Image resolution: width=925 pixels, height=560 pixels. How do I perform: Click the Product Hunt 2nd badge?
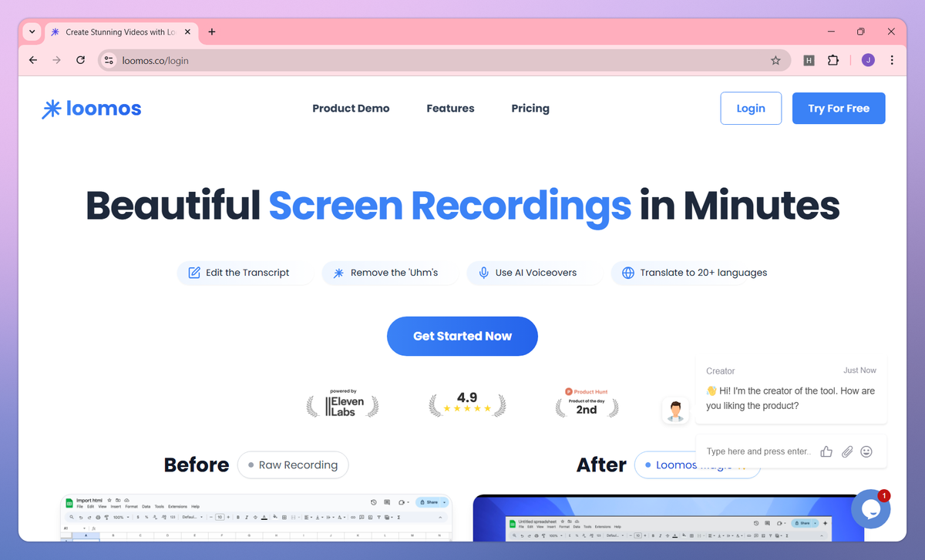(587, 403)
